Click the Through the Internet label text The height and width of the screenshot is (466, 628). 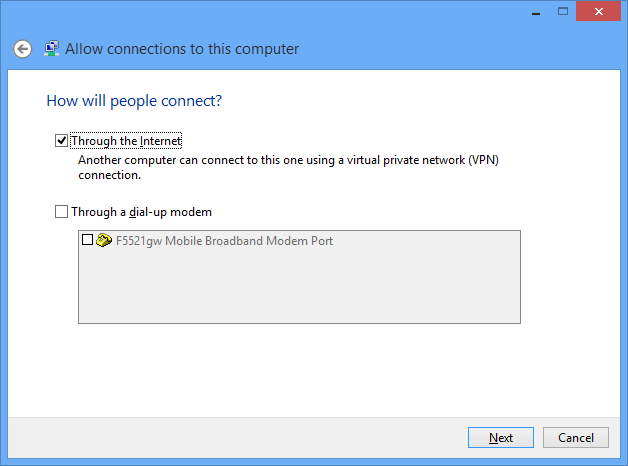pyautogui.click(x=126, y=141)
